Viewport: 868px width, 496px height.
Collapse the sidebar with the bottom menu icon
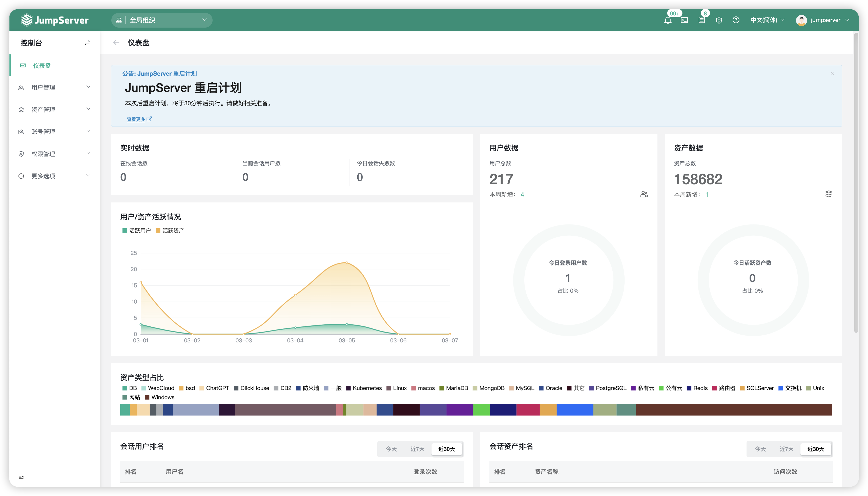21,477
